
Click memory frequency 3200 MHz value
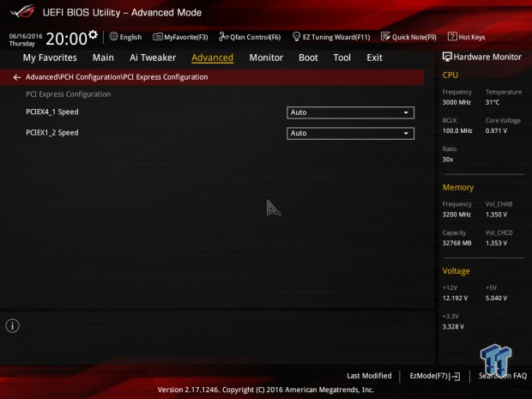click(x=456, y=215)
